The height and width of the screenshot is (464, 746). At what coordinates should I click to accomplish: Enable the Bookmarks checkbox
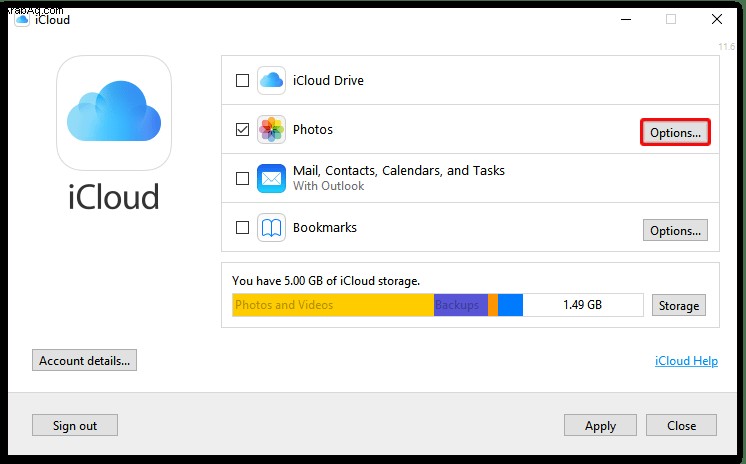tap(243, 227)
